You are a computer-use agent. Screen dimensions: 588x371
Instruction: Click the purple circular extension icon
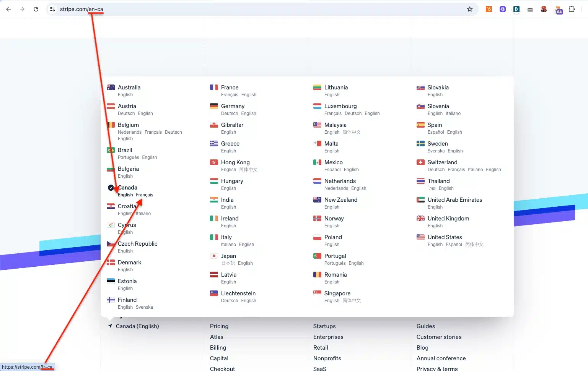pyautogui.click(x=503, y=9)
